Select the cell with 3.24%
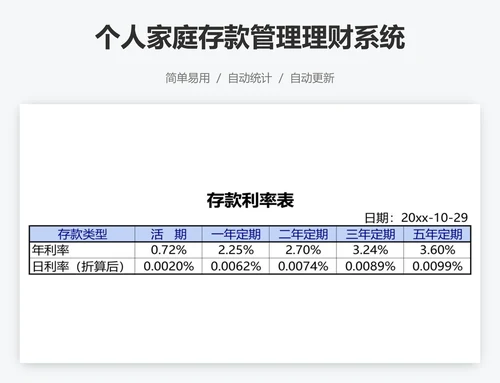500x383 pixels. click(370, 250)
